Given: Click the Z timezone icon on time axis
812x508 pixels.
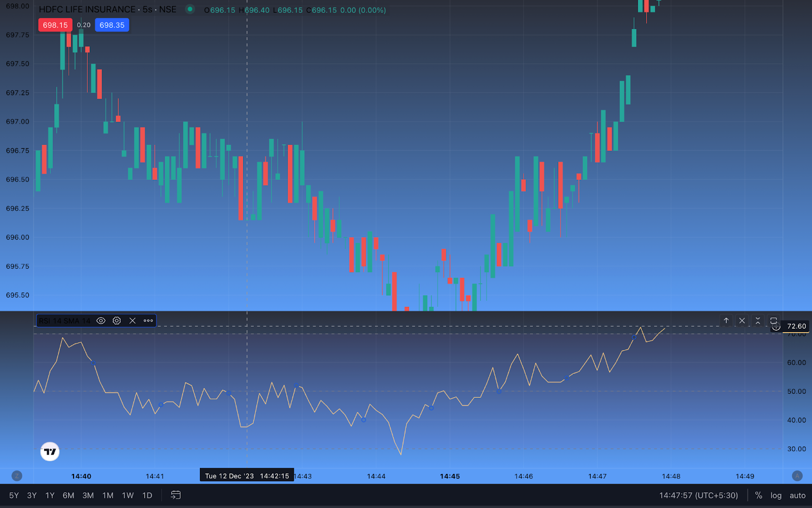Looking at the screenshot, I should click(17, 476).
